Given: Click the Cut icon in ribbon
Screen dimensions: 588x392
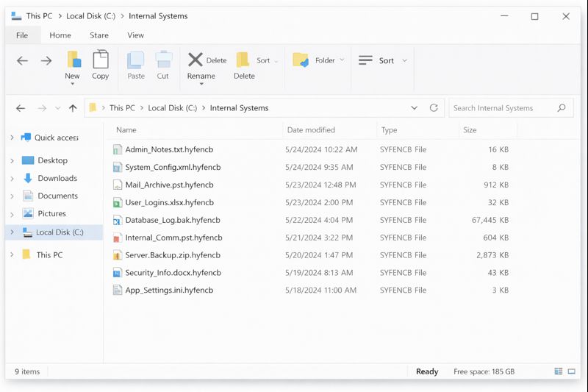Looking at the screenshot, I should (163, 60).
